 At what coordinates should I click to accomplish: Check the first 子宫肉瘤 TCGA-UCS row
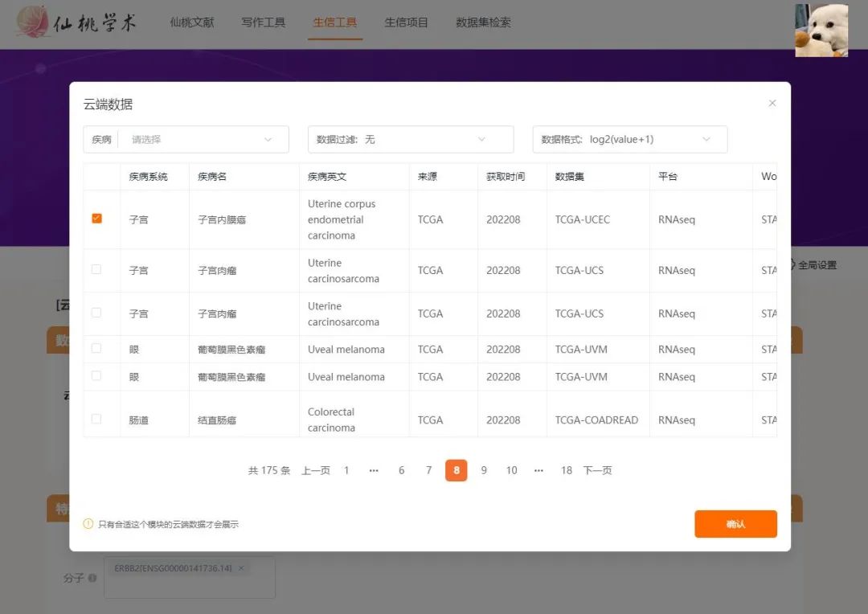(96, 269)
